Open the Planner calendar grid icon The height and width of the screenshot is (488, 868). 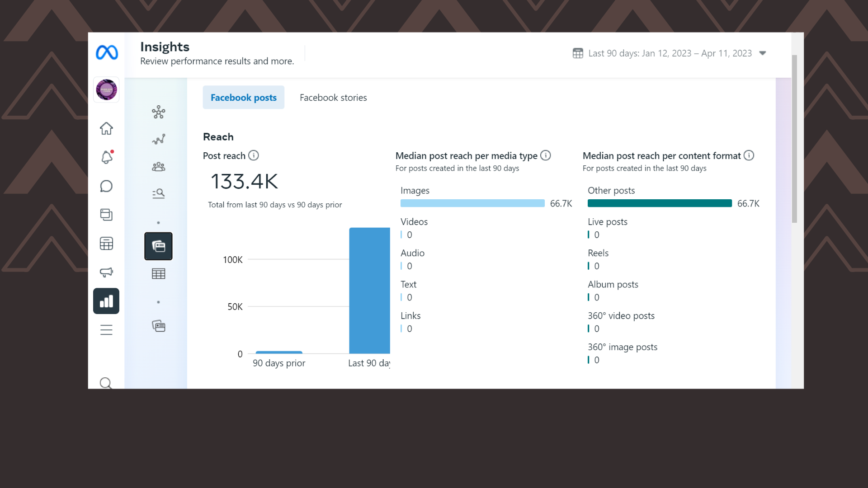click(106, 244)
